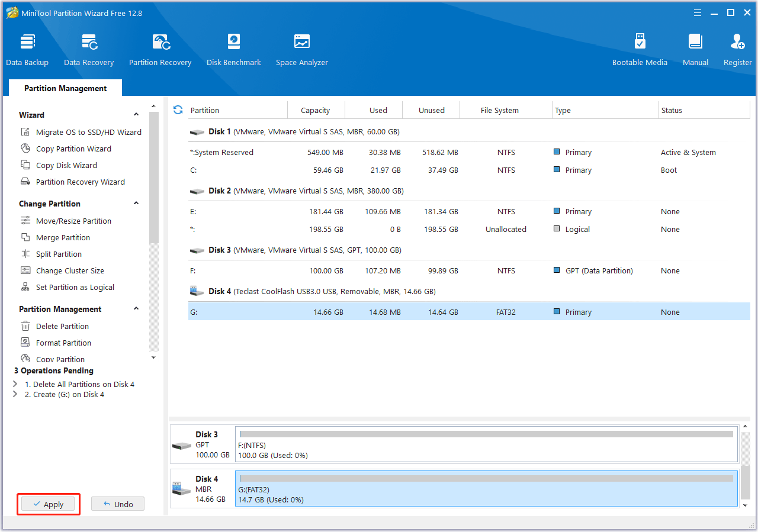Select Disk 4 Teclast header row
Image resolution: width=758 pixels, height=532 pixels.
coord(469,291)
